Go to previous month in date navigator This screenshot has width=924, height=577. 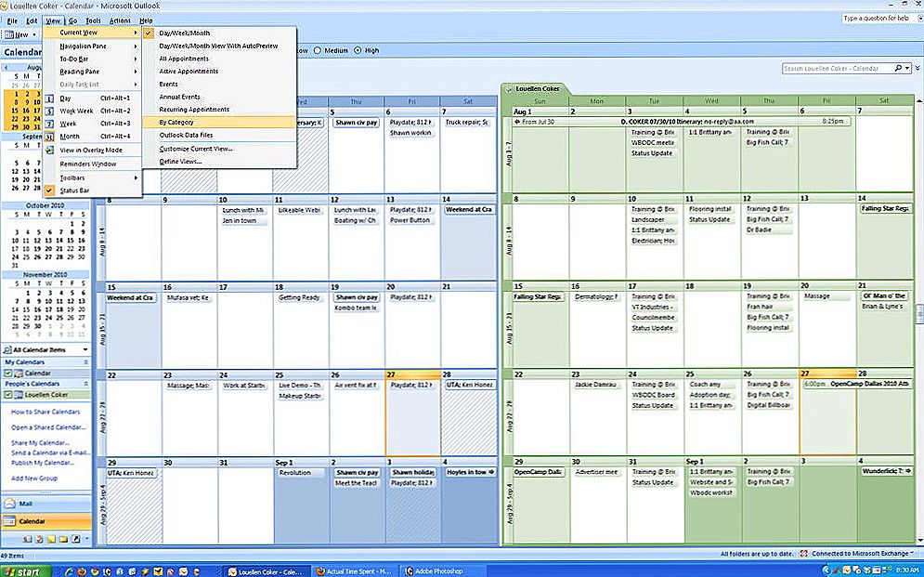click(7, 67)
